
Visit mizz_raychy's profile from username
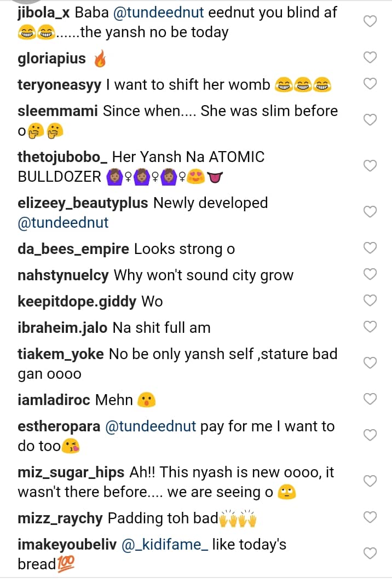coord(60,517)
